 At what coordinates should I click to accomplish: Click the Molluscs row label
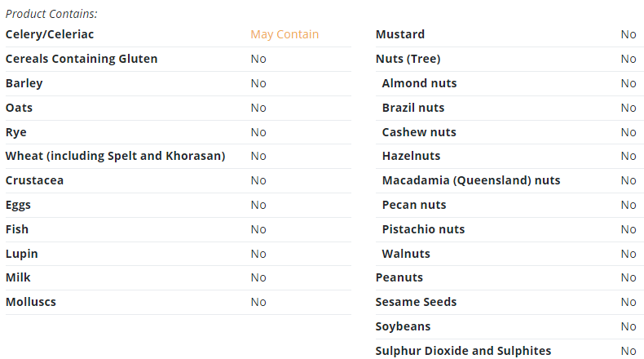[31, 302]
